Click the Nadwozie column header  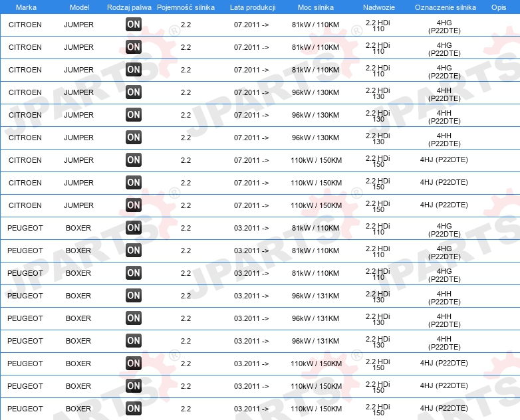click(x=379, y=7)
